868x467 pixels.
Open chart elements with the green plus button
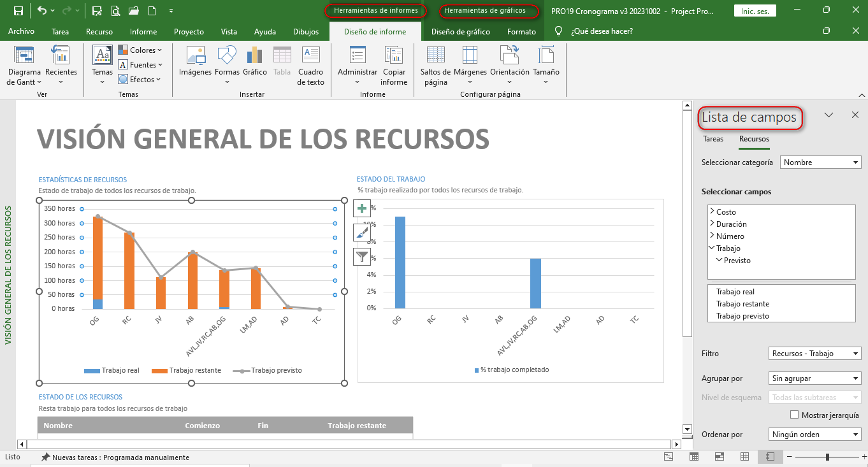(x=362, y=208)
